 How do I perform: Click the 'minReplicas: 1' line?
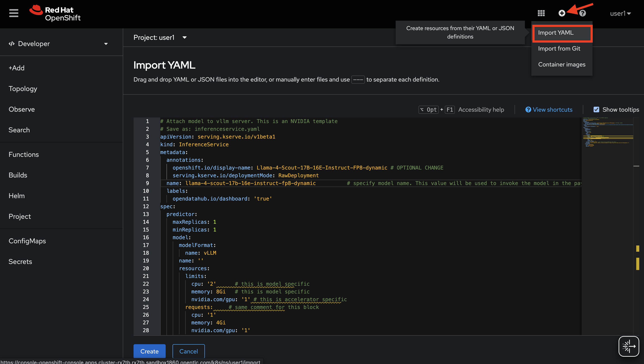click(194, 230)
